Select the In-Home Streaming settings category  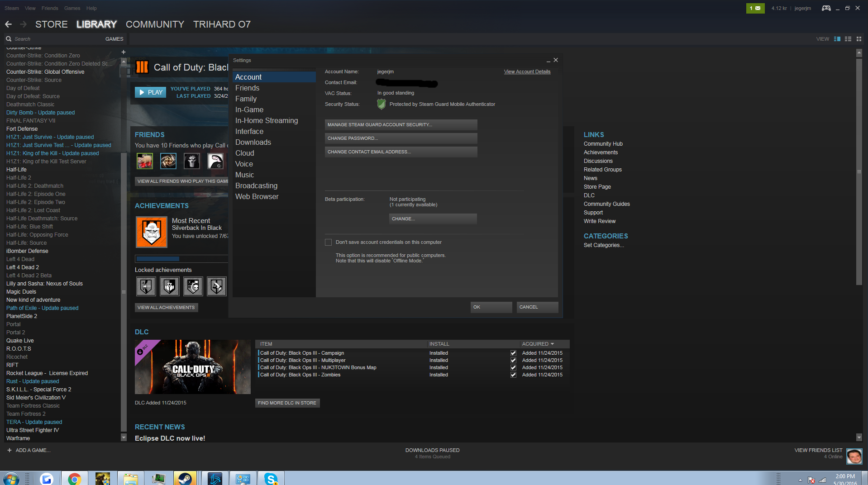pyautogui.click(x=267, y=121)
